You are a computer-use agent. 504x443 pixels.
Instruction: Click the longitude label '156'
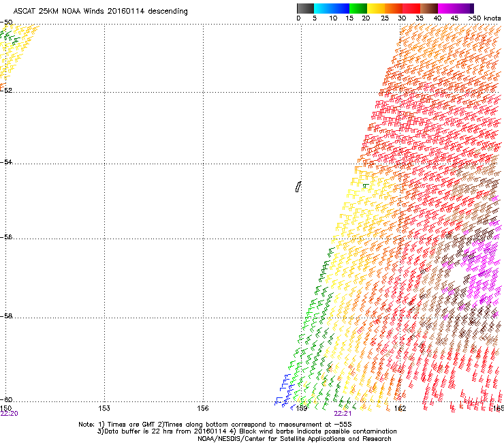pyautogui.click(x=203, y=408)
